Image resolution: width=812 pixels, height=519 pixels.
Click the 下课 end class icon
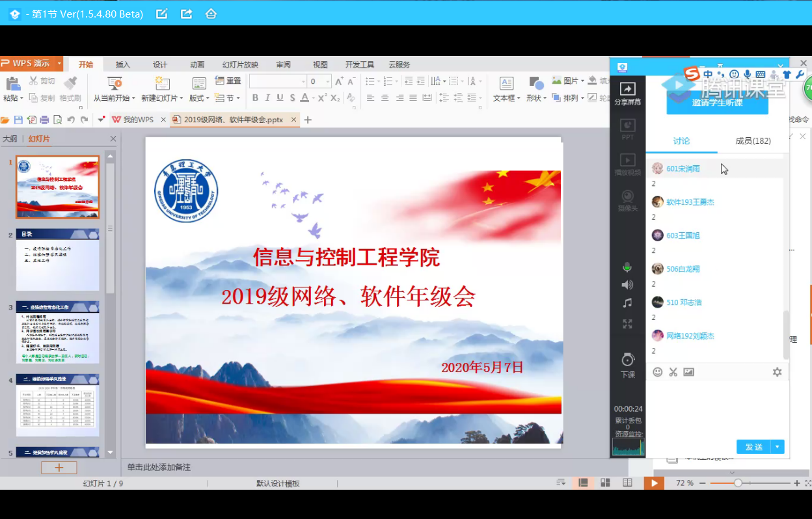pyautogui.click(x=627, y=360)
